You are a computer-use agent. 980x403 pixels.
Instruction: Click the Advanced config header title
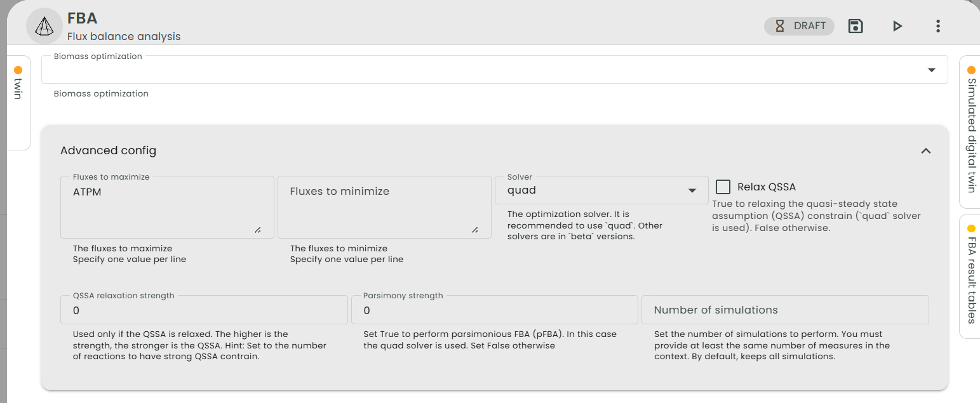108,150
